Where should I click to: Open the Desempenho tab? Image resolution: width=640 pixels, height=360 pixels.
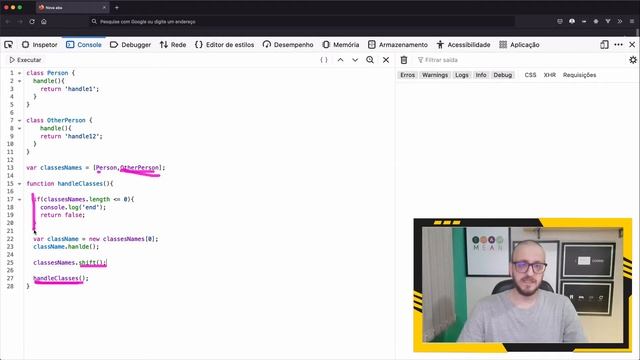288,44
